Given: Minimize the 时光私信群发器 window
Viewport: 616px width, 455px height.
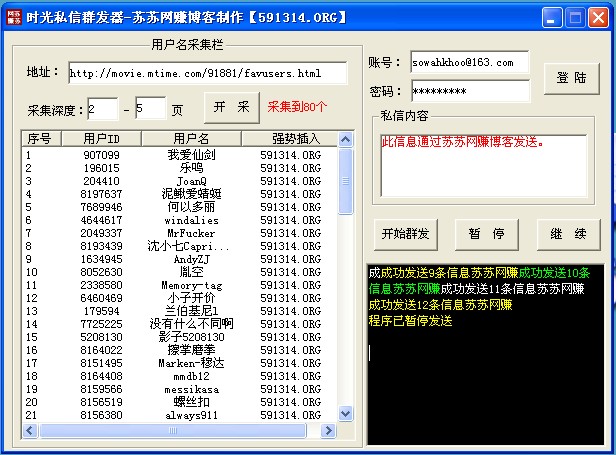Looking at the screenshot, I should click(x=552, y=18).
